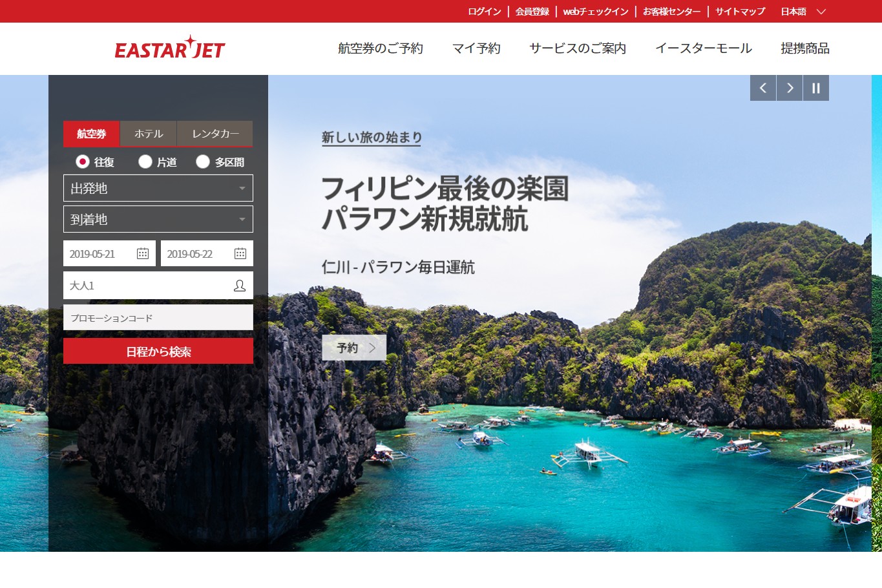The height and width of the screenshot is (588, 882).
Task: Switch to the レンタカー tab
Action: point(215,134)
